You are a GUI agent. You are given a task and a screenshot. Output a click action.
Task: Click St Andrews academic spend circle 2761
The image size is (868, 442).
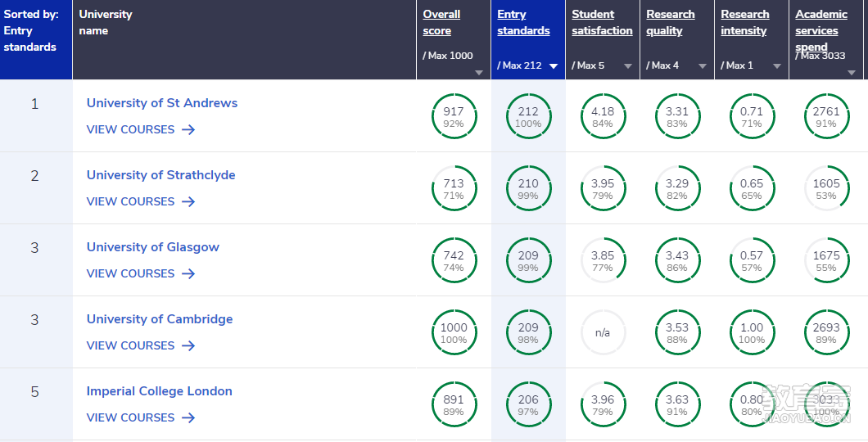[826, 116]
